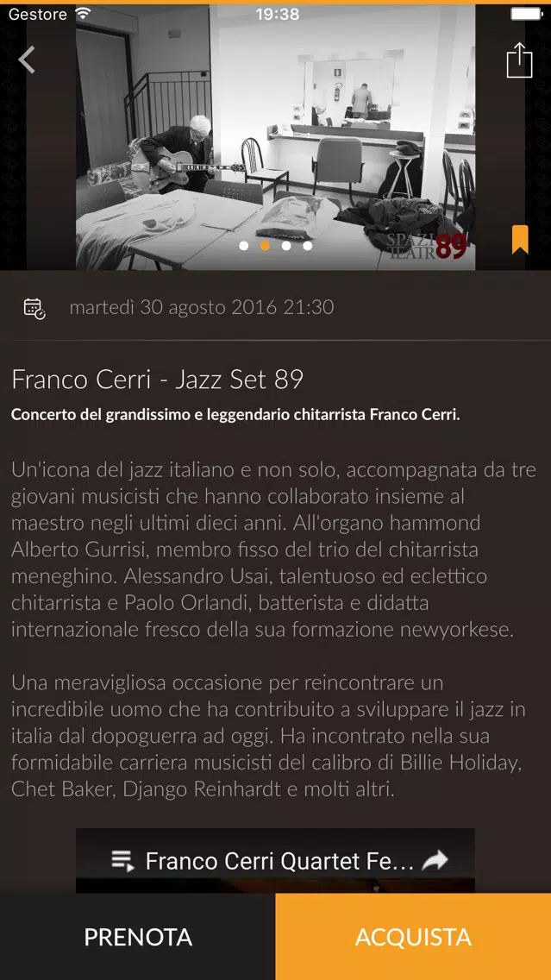
Task: Tap the orange ACQUISTA button
Action: click(413, 936)
